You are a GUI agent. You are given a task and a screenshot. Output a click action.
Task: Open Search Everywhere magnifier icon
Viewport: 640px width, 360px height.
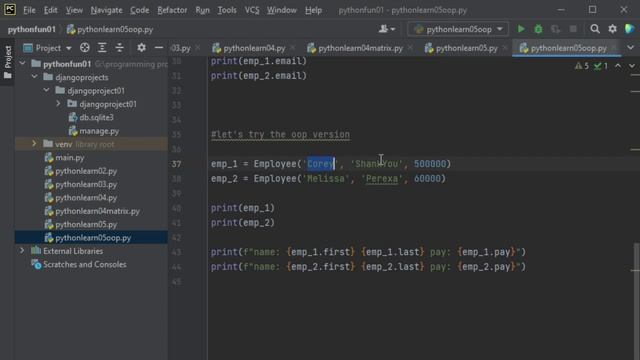[595, 29]
